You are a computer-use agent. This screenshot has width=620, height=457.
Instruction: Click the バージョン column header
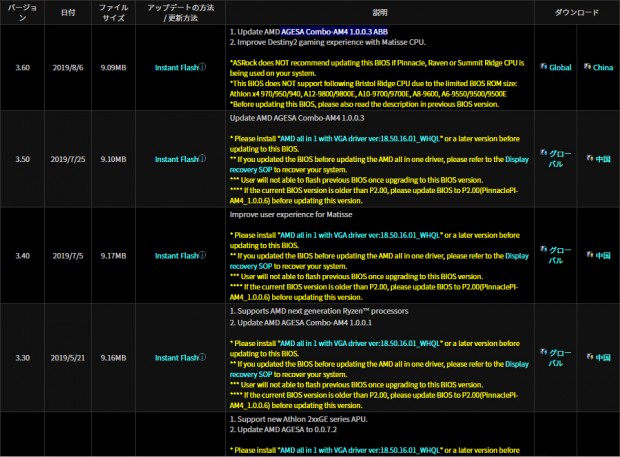[22, 13]
